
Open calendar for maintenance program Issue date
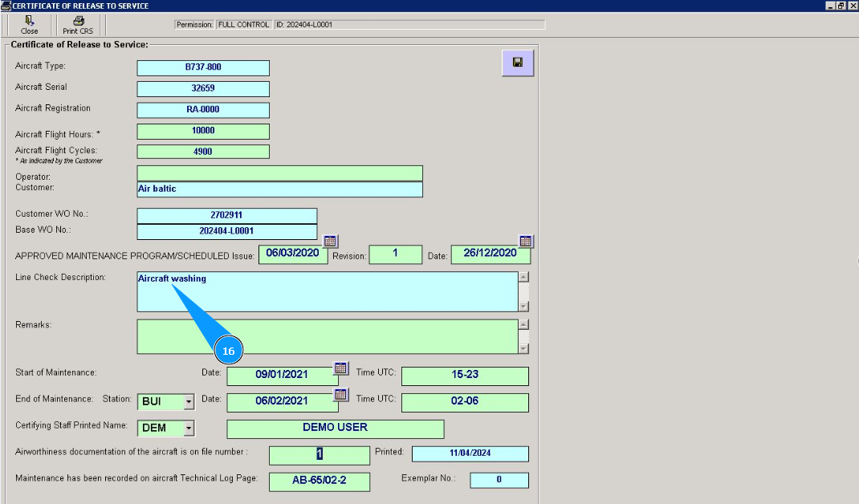pos(330,241)
